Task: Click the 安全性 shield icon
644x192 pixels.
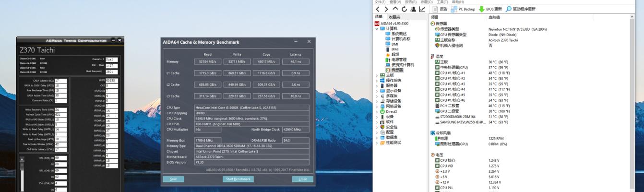Action: [382, 127]
